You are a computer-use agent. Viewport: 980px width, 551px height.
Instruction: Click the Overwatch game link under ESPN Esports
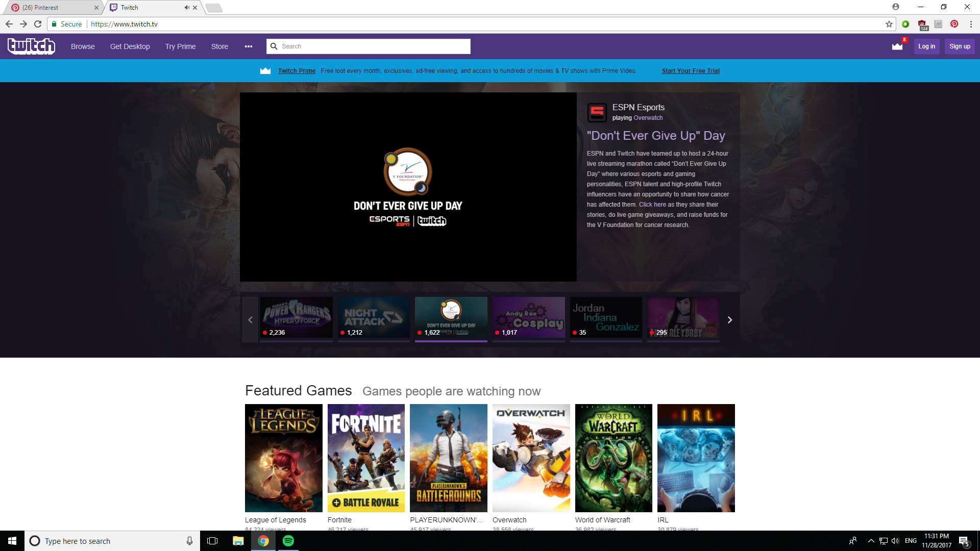point(648,118)
